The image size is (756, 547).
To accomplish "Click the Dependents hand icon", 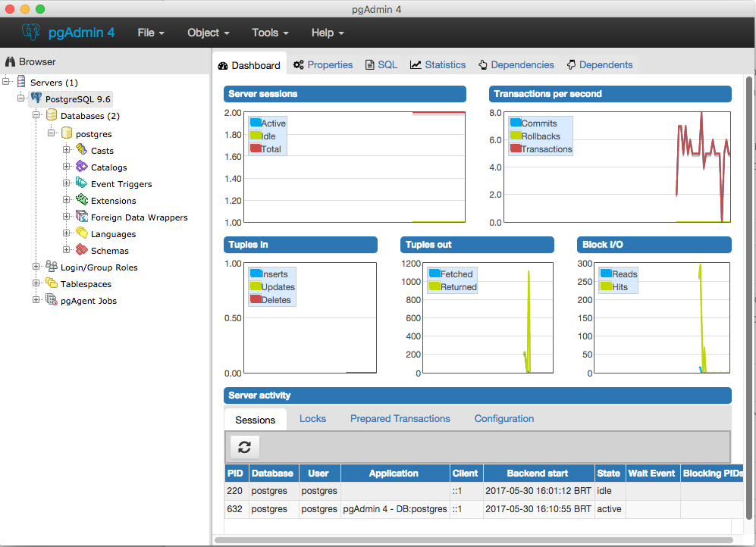I will [571, 64].
